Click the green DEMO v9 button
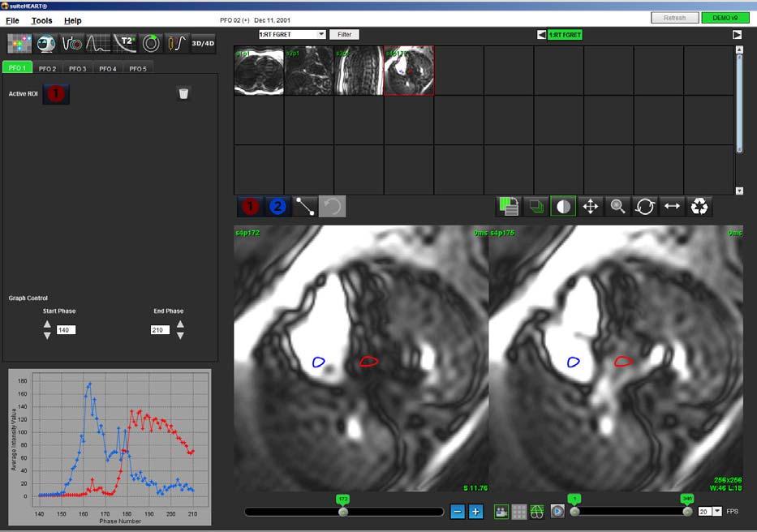757x532 pixels. coord(725,18)
